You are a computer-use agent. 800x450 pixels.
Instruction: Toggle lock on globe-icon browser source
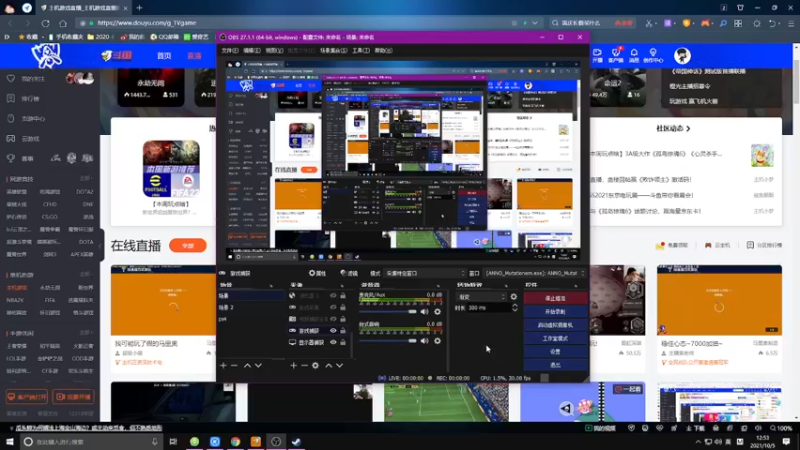point(343,295)
